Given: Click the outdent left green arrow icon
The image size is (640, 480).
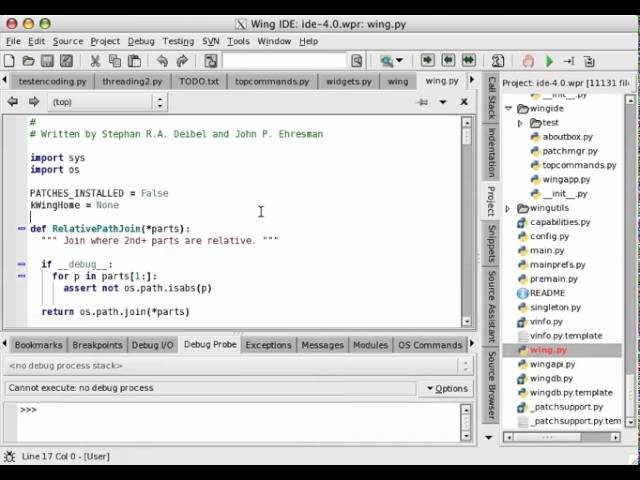Looking at the screenshot, I should pos(448,60).
